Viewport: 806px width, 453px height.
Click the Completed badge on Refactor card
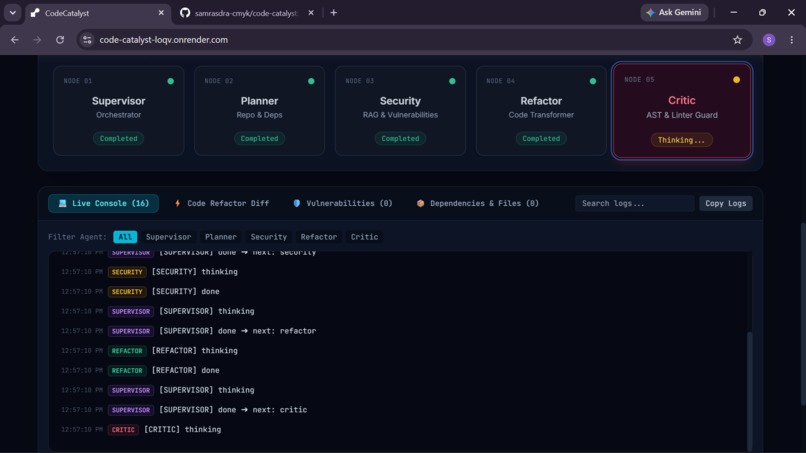[x=541, y=138]
